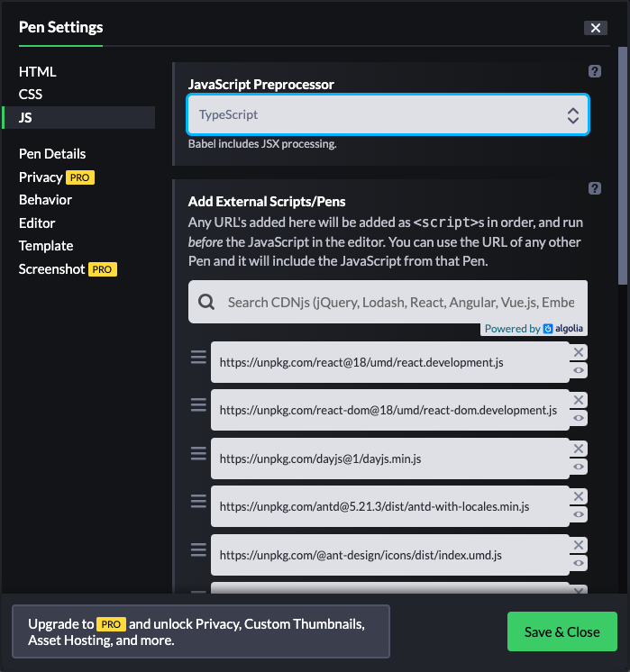The width and height of the screenshot is (630, 672).
Task: Preview react-dom.development.js with eye icon
Action: click(x=579, y=418)
